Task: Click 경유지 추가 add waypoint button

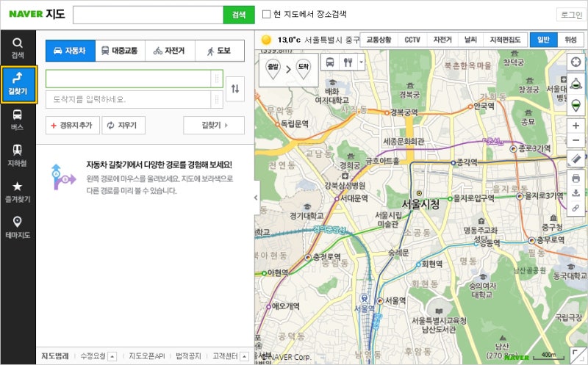Action: 73,125
